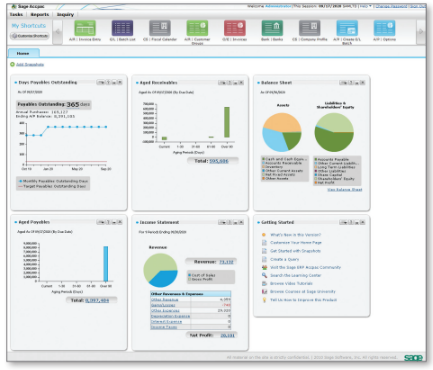Image resolution: width=433 pixels, height=370 pixels.
Task: Open options dropdown on Income Statement panel
Action: [222, 222]
